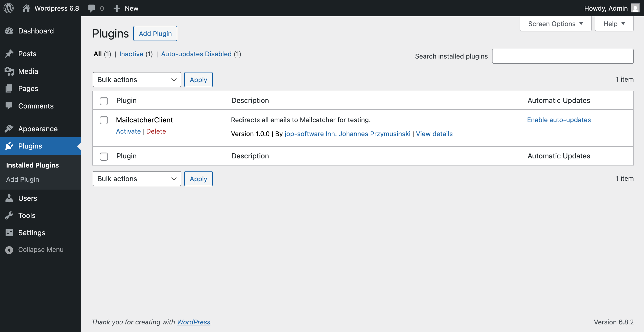Enable auto-updates for MailcatcherClient

click(559, 120)
